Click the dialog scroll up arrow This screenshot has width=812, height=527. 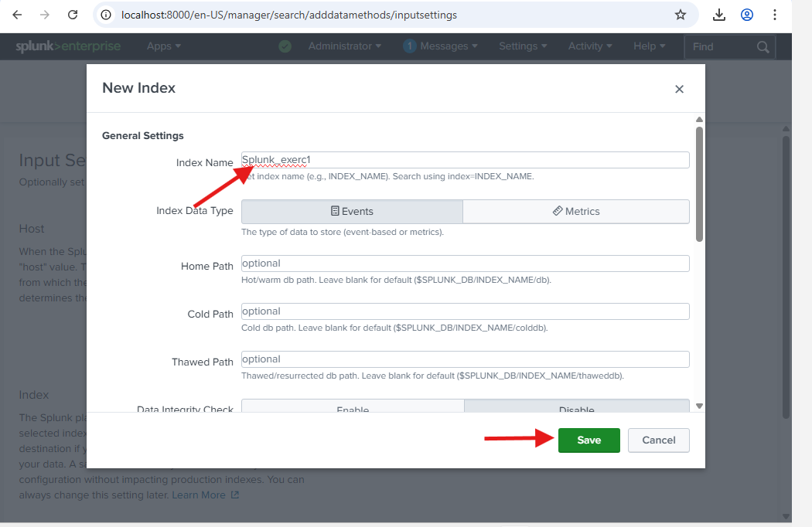point(699,120)
